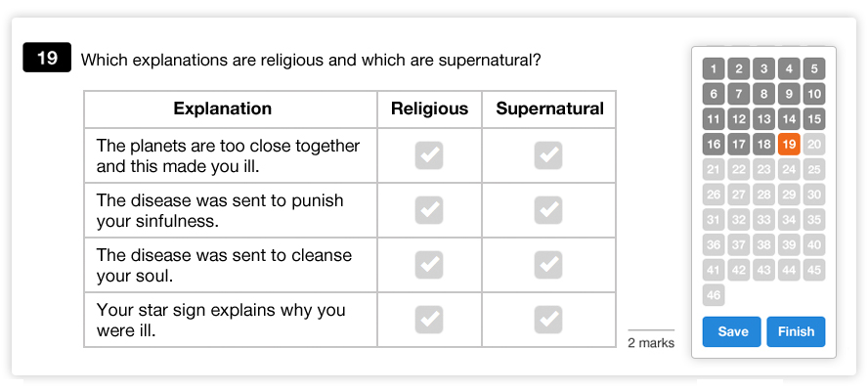This screenshot has height=391, width=868.
Task: Mark Religious for cleanse your soul row
Action: tap(429, 265)
